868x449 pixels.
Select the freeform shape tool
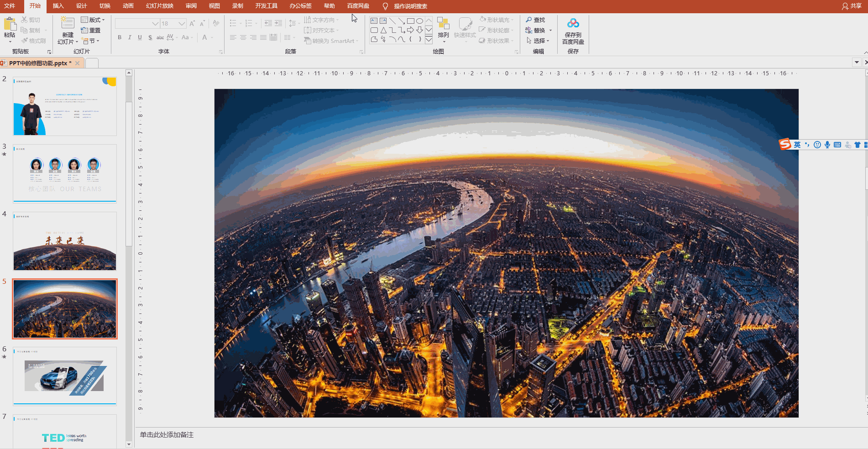pos(374,39)
